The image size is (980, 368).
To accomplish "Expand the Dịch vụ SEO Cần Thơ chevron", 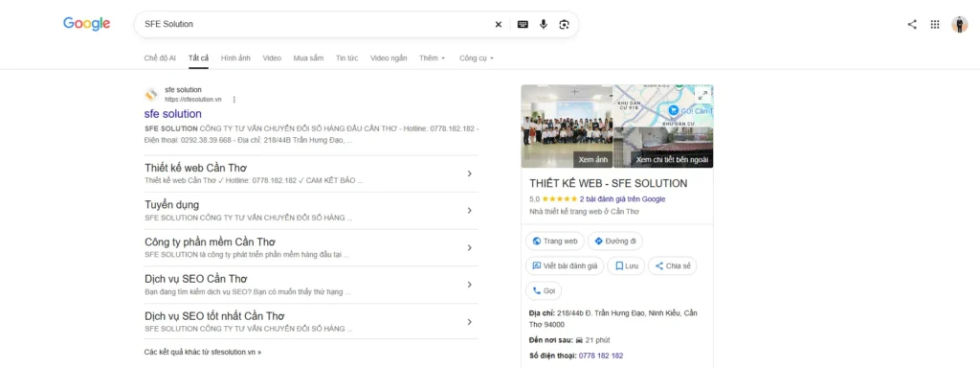I will 469,285.
